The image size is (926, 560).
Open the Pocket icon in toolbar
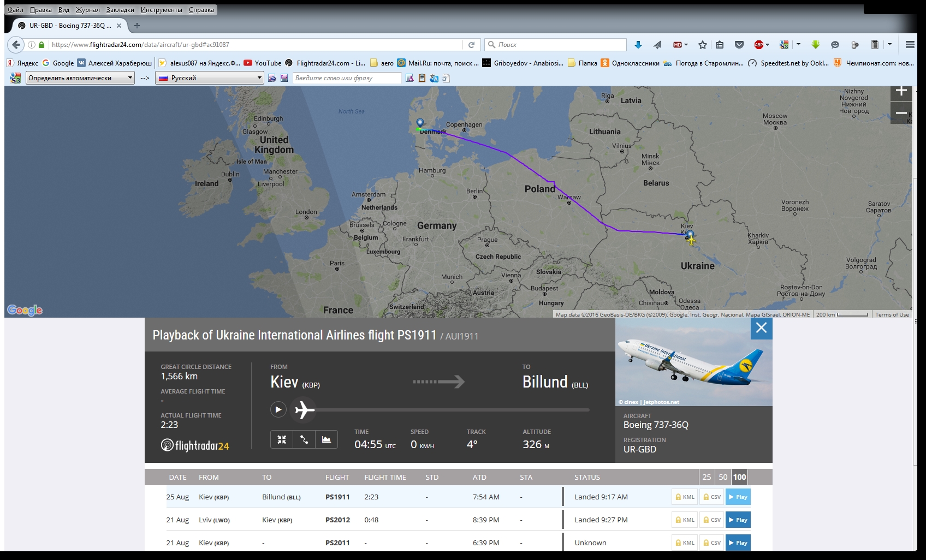(739, 45)
